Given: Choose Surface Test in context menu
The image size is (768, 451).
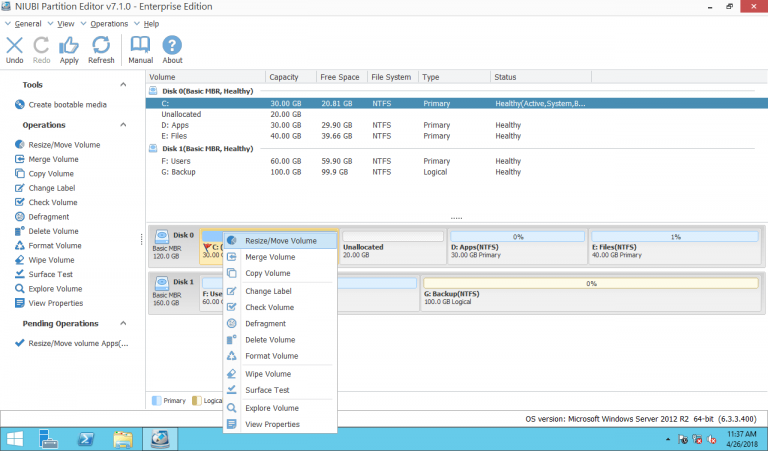Looking at the screenshot, I should click(x=280, y=390).
